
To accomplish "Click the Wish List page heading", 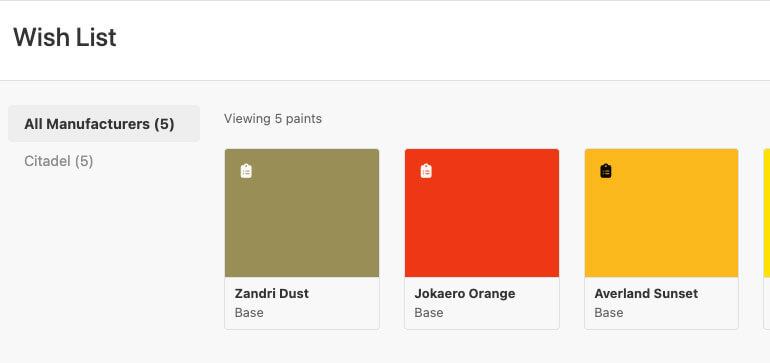I will [65, 37].
